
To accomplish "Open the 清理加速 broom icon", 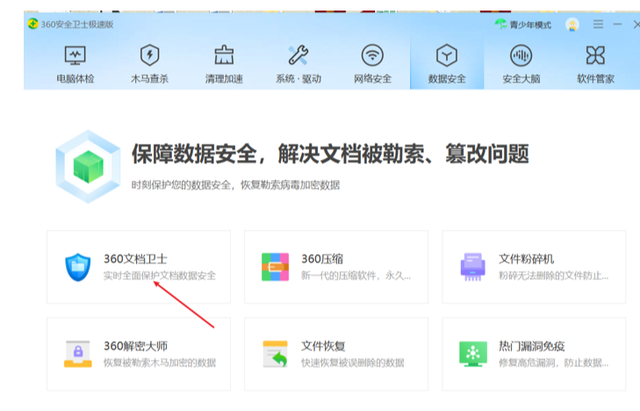I will pyautogui.click(x=224, y=55).
